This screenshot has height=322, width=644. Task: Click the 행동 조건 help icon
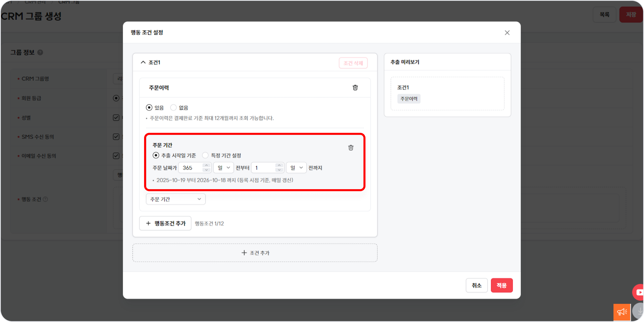[45, 199]
